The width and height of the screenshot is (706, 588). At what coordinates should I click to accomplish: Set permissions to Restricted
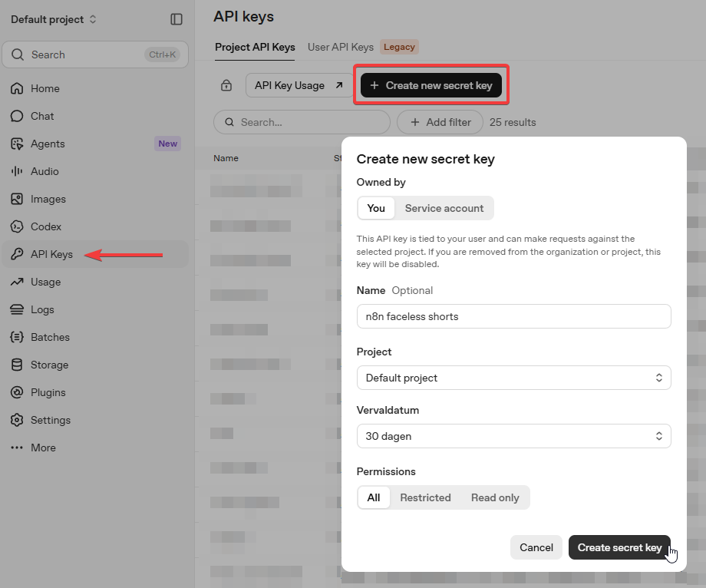pos(425,497)
